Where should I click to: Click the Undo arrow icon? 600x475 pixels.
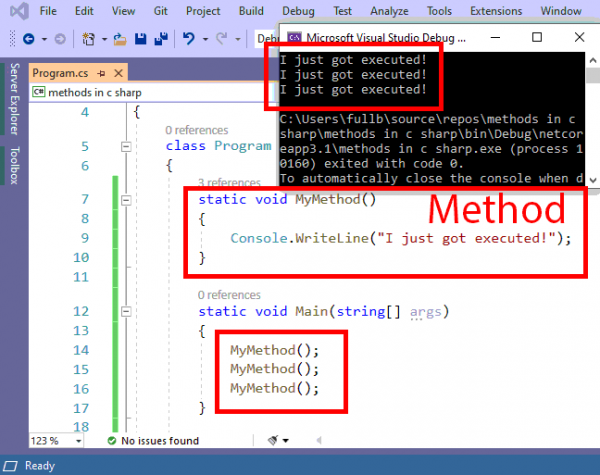pyautogui.click(x=188, y=40)
